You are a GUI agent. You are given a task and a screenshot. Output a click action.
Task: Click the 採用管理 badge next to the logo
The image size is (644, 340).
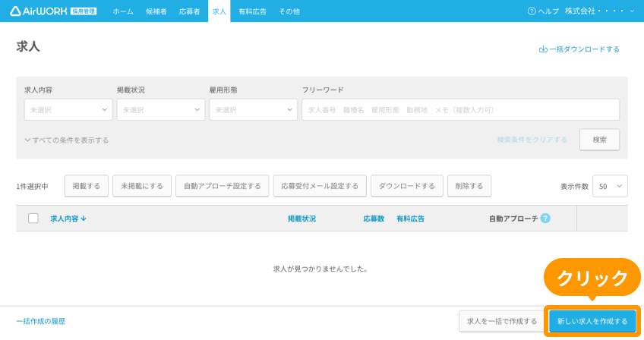pos(84,11)
